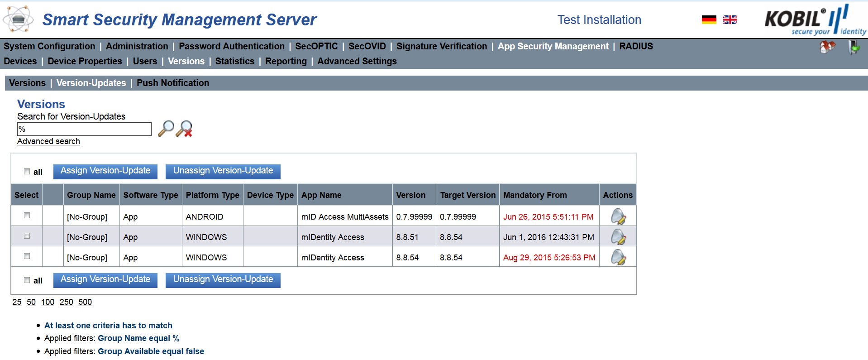Sort by App Name column header

[x=321, y=195]
